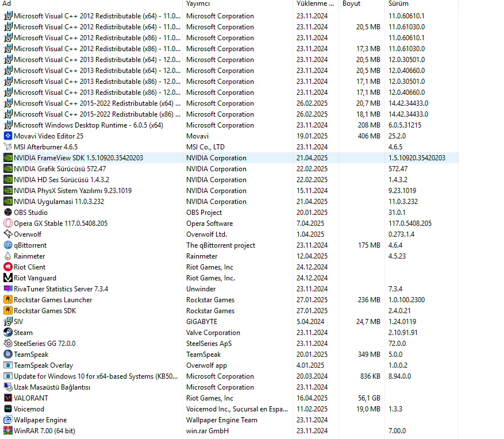The width and height of the screenshot is (504, 439).
Task: Click the qBittorrent icon
Action: coord(7,245)
